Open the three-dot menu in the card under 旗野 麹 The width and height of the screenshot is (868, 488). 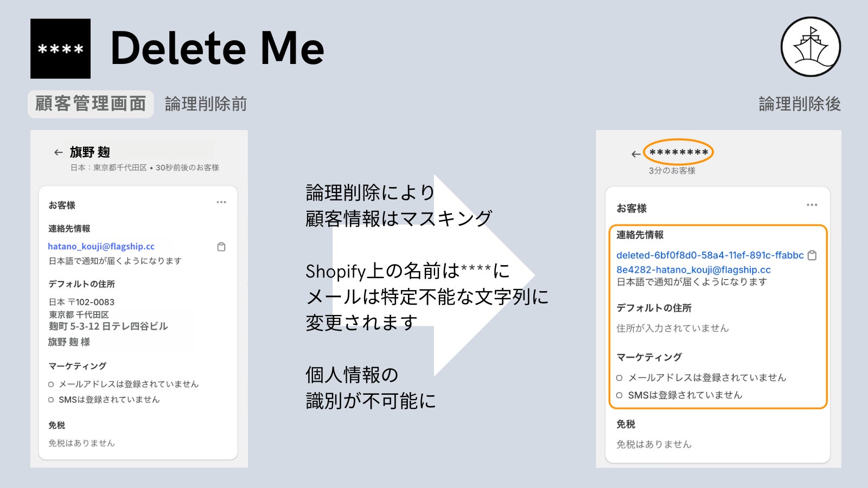point(221,202)
